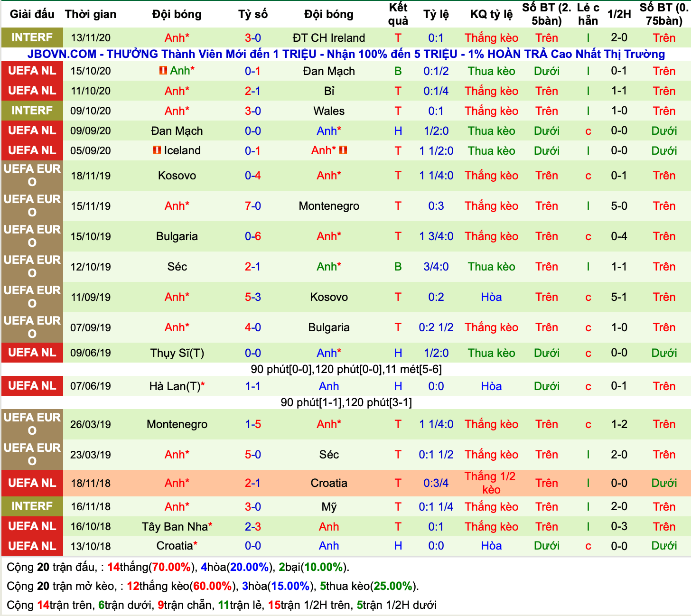This screenshot has height=616, width=691.
Task: Click the UEFA EURO badge in the 18/11/19 row
Action: tap(32, 176)
